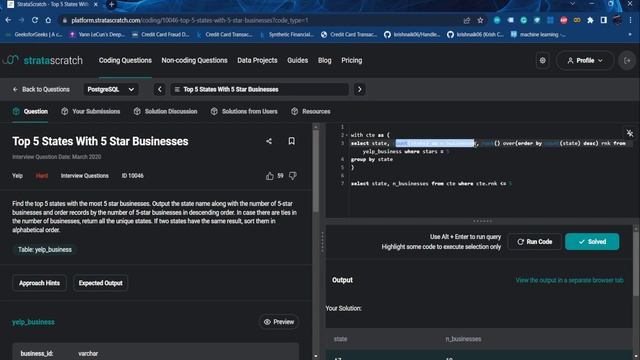Go to Data Projects
The height and width of the screenshot is (360, 640).
[x=257, y=60]
